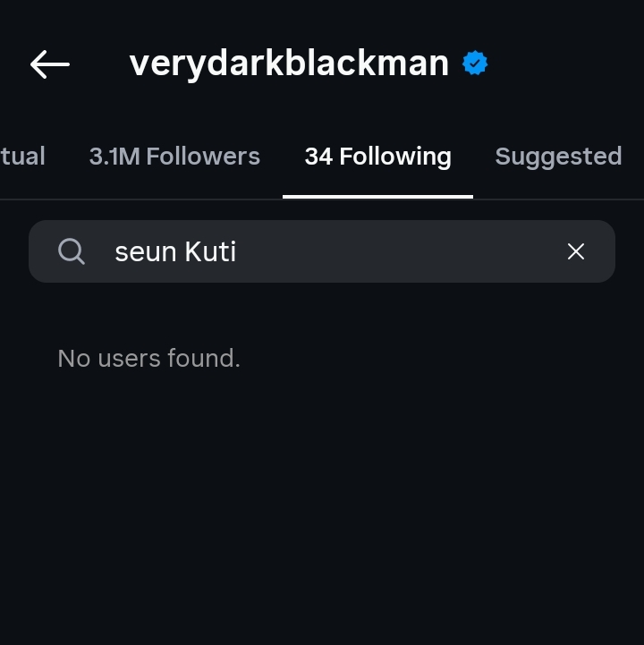The width and height of the screenshot is (644, 645).
Task: Tap the number 34 in the Following tab
Action: point(318,157)
